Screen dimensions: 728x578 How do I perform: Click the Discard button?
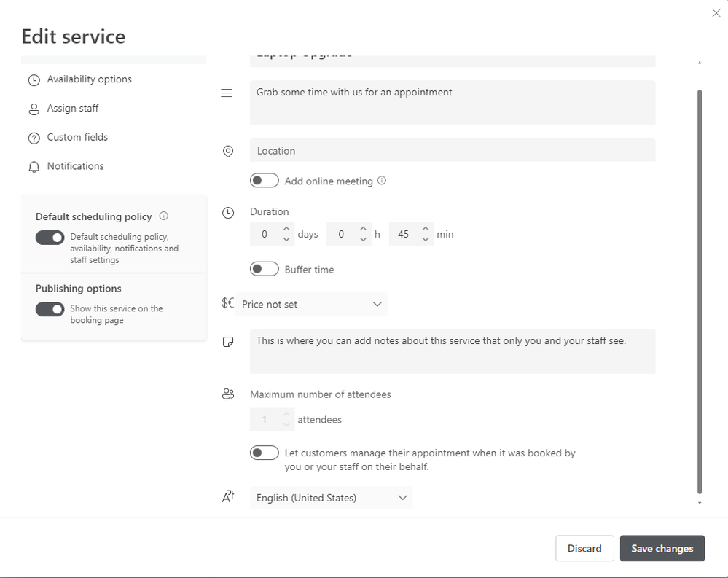[x=584, y=548]
